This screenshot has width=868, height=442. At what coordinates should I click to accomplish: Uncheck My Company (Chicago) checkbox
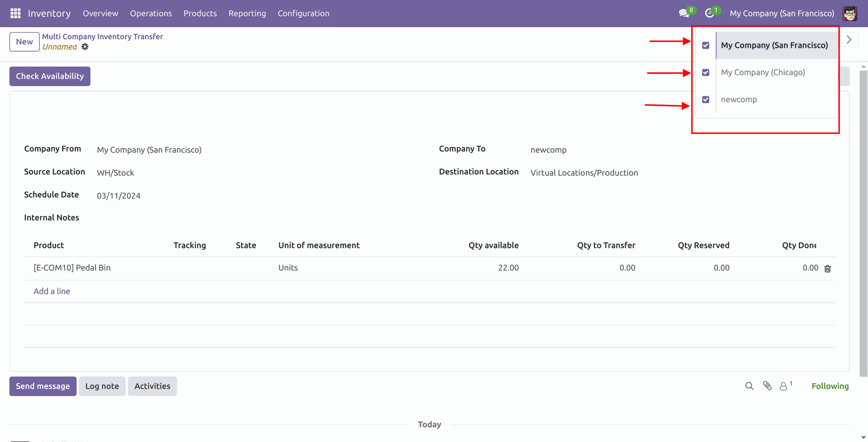click(706, 73)
